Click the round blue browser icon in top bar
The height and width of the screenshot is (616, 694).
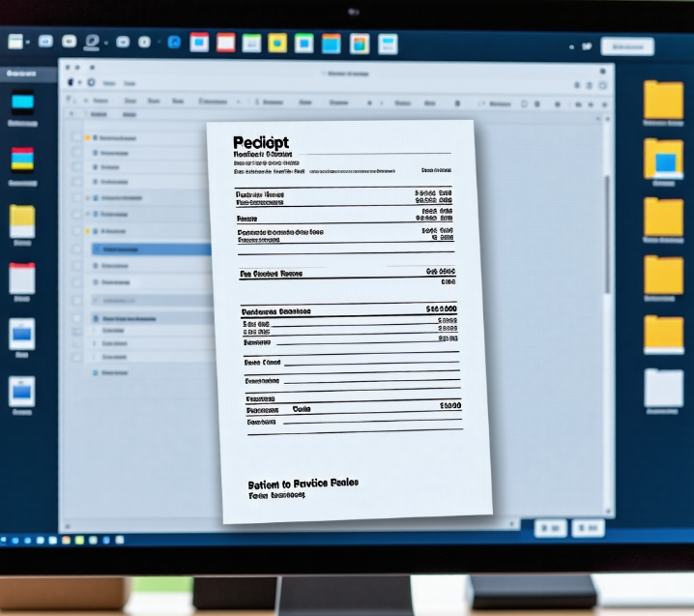[x=174, y=43]
